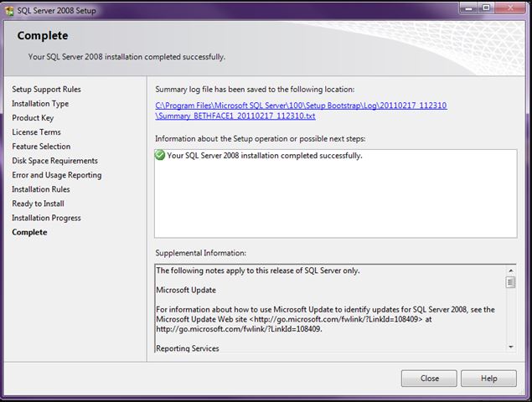The height and width of the screenshot is (402, 532).
Task: Select Installation Rules in the sidebar
Action: coord(40,189)
